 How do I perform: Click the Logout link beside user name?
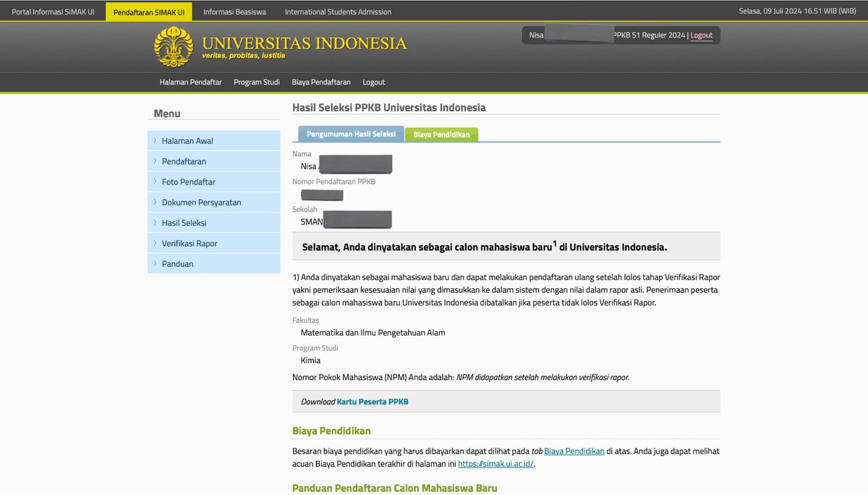pyautogui.click(x=701, y=35)
